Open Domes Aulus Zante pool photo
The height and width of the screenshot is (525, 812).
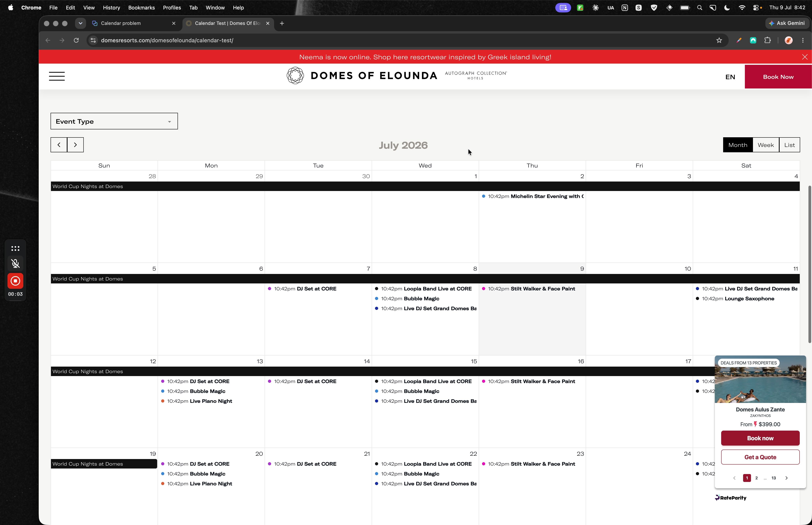pyautogui.click(x=760, y=379)
